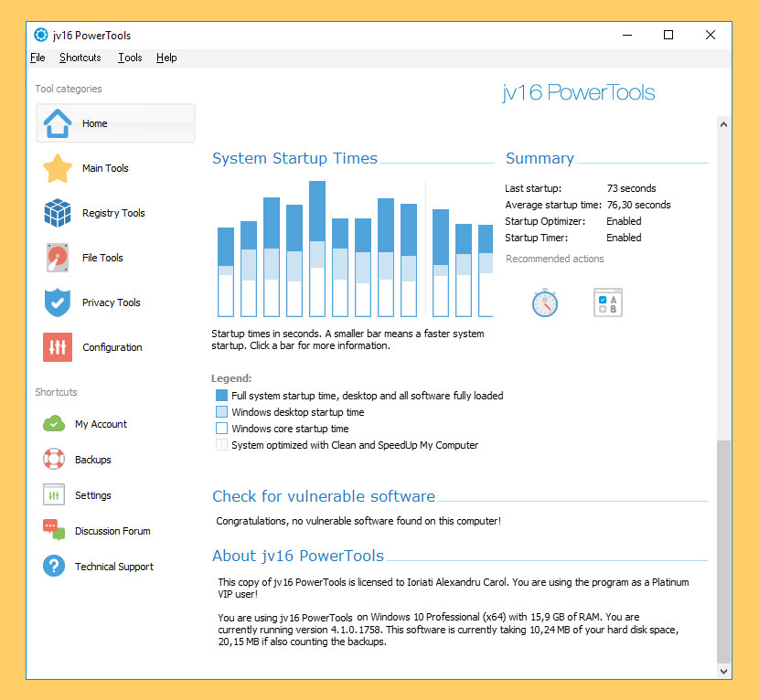
Task: Click 'System Startup Times' heading
Action: 294,158
